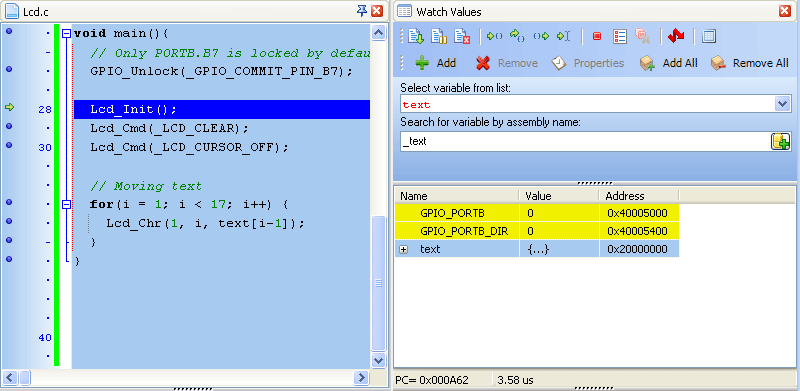800x391 pixels.
Task: Click the Remove All button label
Action: (x=760, y=63)
